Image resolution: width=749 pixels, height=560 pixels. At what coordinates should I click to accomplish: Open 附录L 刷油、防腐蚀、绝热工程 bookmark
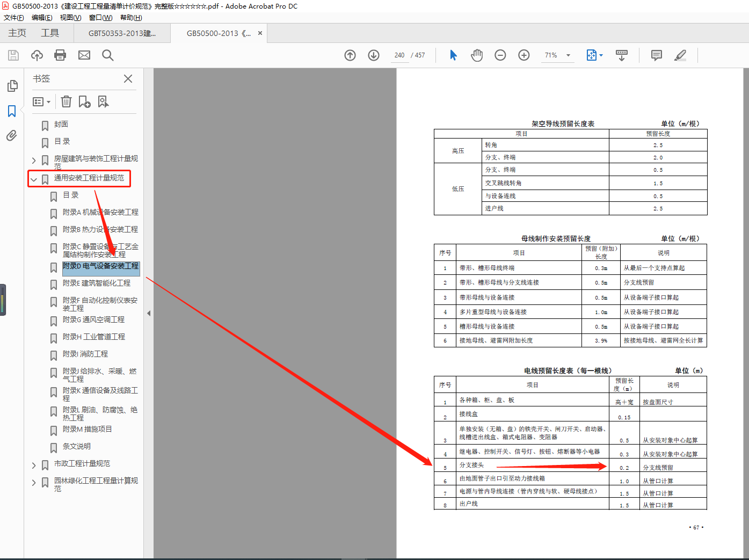pos(100,413)
